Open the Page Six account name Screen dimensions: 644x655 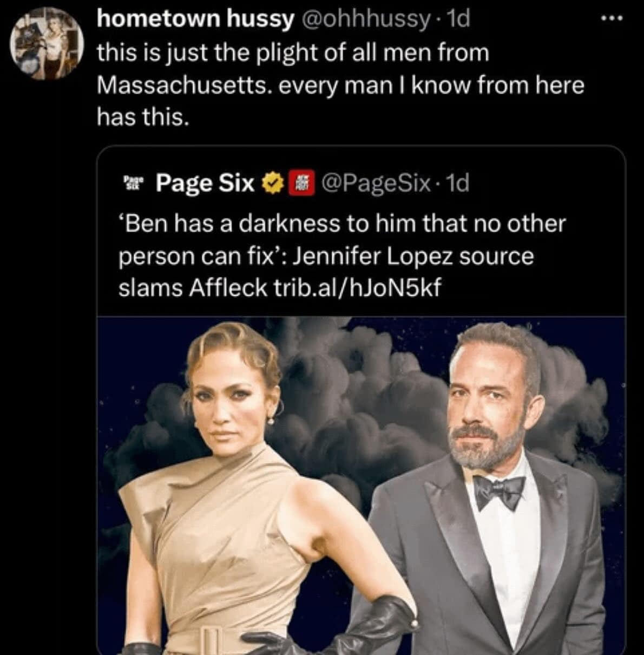[x=205, y=184]
